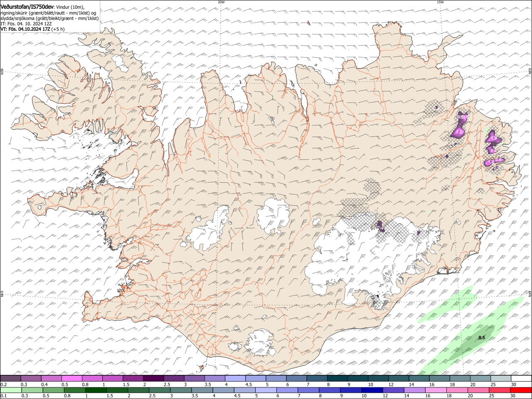The width and height of the screenshot is (532, 399).
Task: Select the grey-green lower swatch starting at 3
Action: pyautogui.click(x=181, y=390)
